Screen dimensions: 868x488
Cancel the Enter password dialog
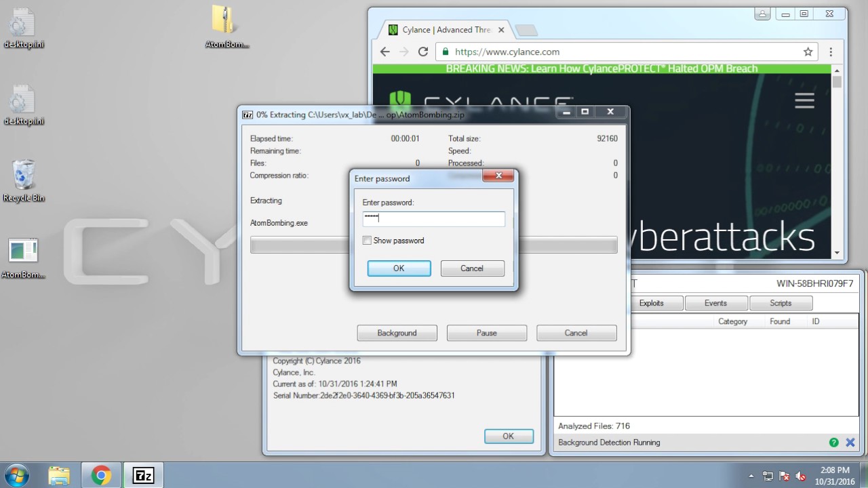click(472, 268)
